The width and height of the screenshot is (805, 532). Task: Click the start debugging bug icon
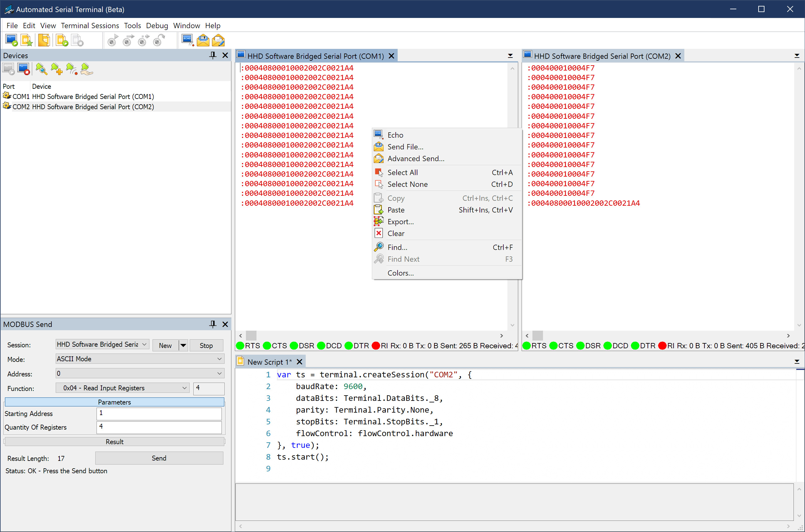(113, 41)
